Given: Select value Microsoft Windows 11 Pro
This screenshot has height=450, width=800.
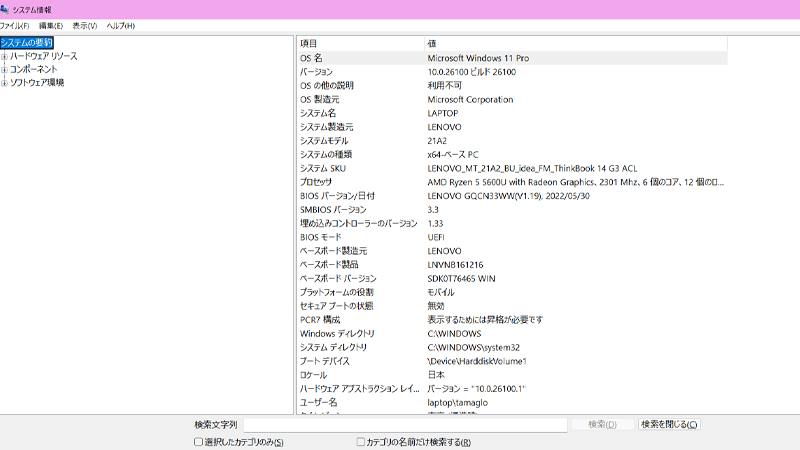Looking at the screenshot, I should coord(478,58).
